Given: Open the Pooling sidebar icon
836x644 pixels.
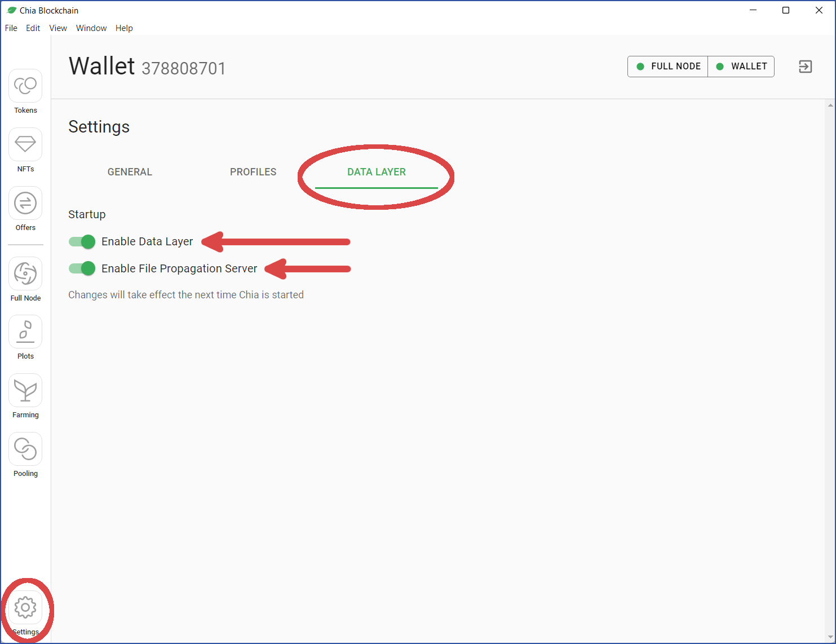Looking at the screenshot, I should coord(25,449).
